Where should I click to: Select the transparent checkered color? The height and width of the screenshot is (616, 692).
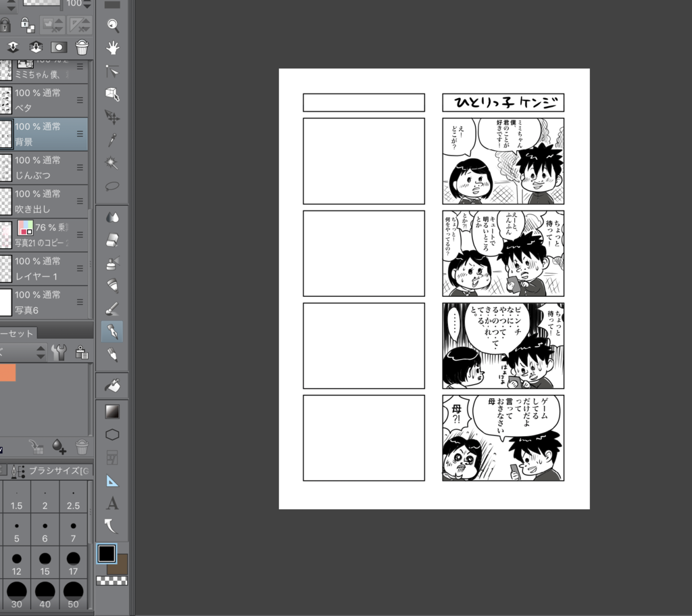(112, 581)
